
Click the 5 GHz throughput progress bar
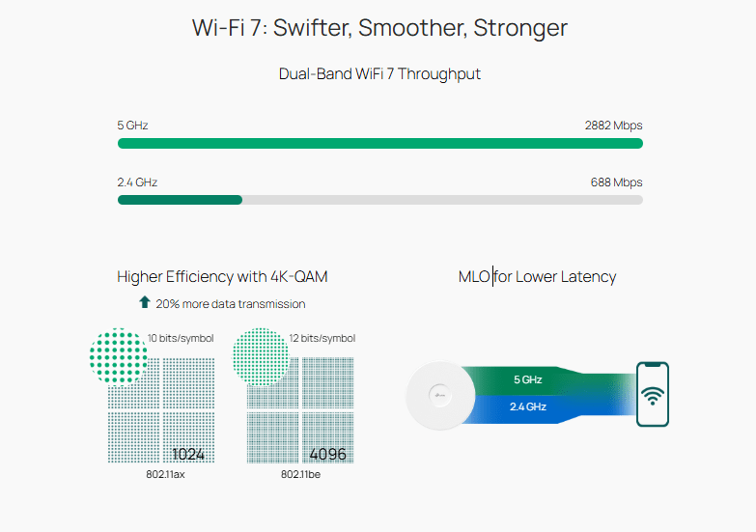coord(379,143)
